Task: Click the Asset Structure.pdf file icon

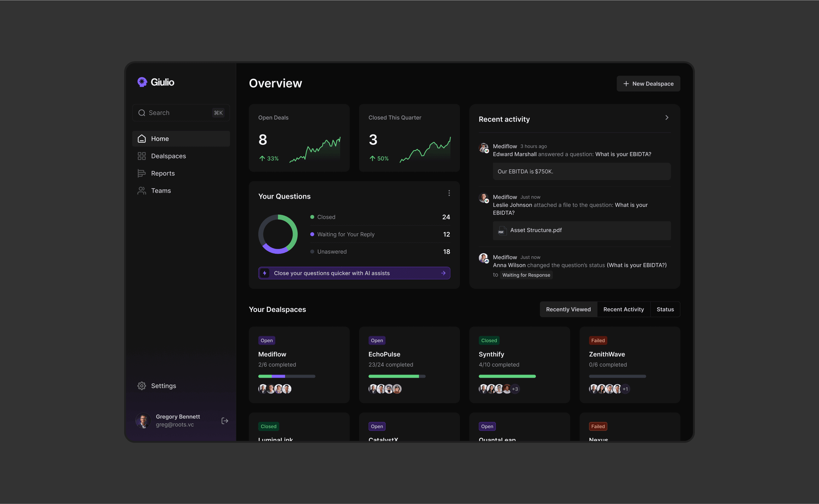Action: [x=501, y=231]
